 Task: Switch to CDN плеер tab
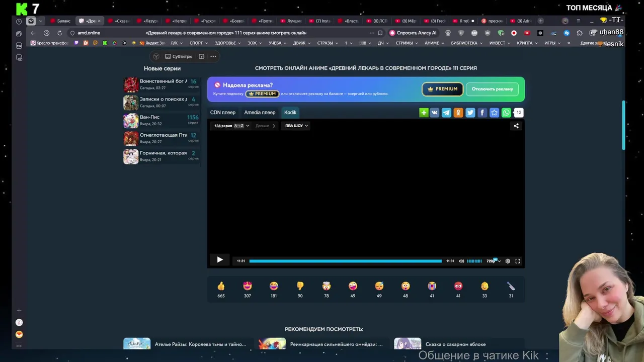click(x=223, y=113)
